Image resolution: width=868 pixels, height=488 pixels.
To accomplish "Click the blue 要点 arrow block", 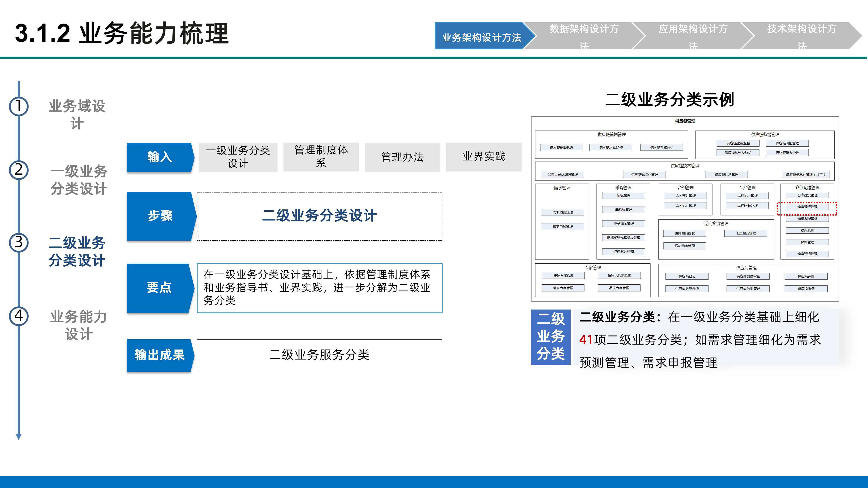I will (160, 288).
